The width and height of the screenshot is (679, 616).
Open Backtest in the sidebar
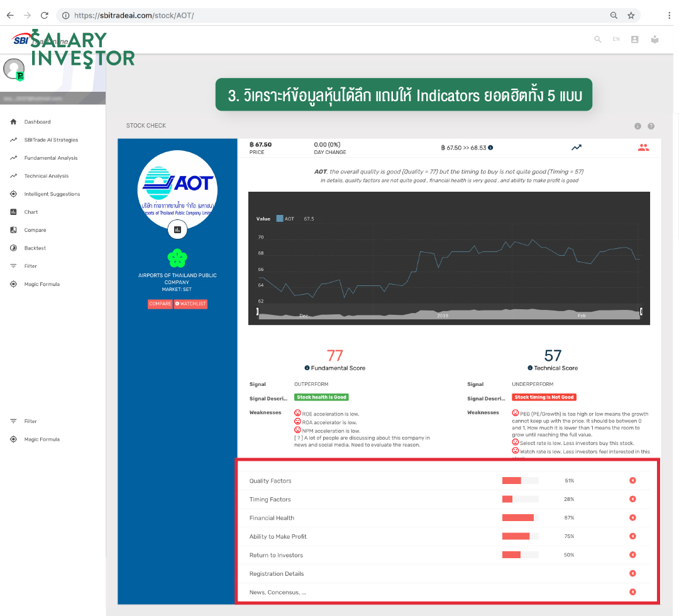(35, 248)
